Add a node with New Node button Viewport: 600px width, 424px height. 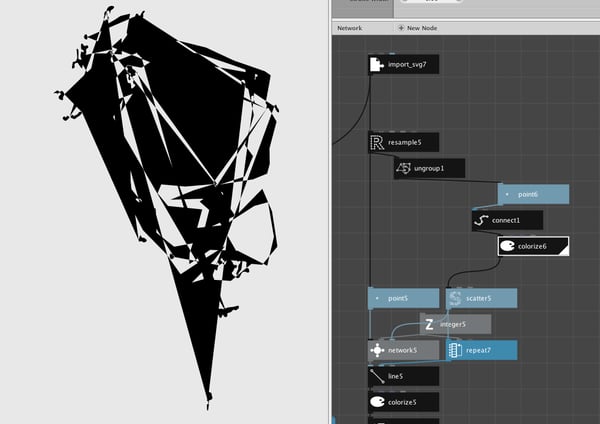pos(417,28)
